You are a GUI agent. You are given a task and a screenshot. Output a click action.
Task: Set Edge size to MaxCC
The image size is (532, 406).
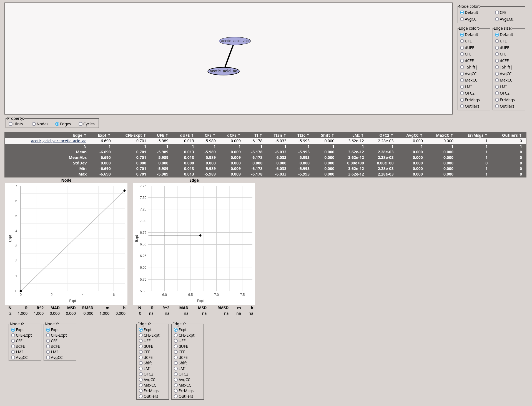(x=497, y=80)
